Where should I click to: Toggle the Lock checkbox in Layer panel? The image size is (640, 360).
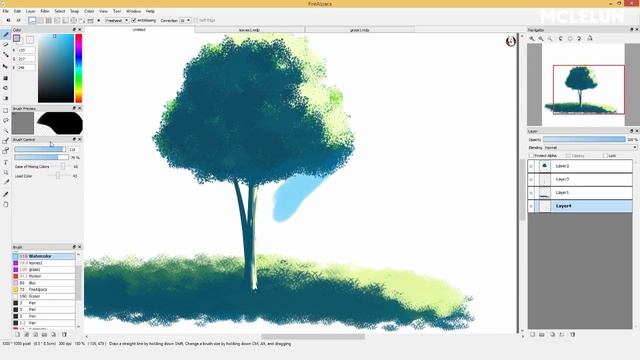[x=605, y=156]
